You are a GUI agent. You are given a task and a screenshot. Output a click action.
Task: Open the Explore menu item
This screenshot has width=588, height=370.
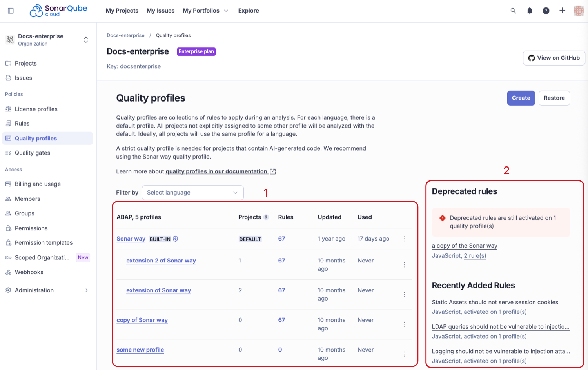[x=248, y=11]
